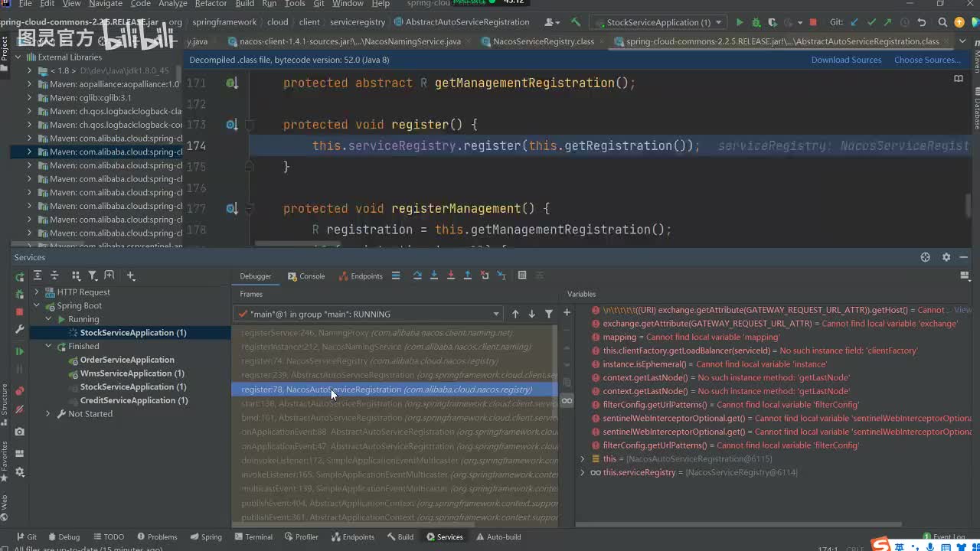
Task: Open the Refactor menu
Action: 211,4
